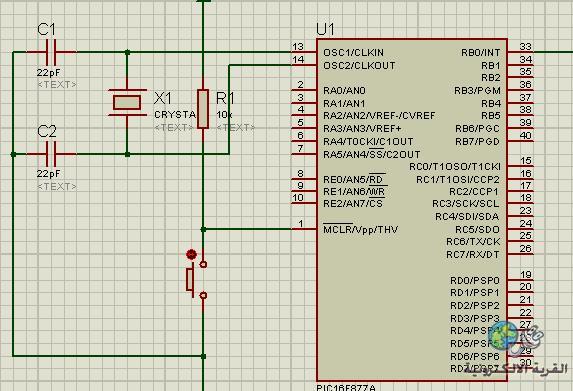Click the reset push button switch
The height and width of the screenshot is (391, 573).
tap(197, 280)
